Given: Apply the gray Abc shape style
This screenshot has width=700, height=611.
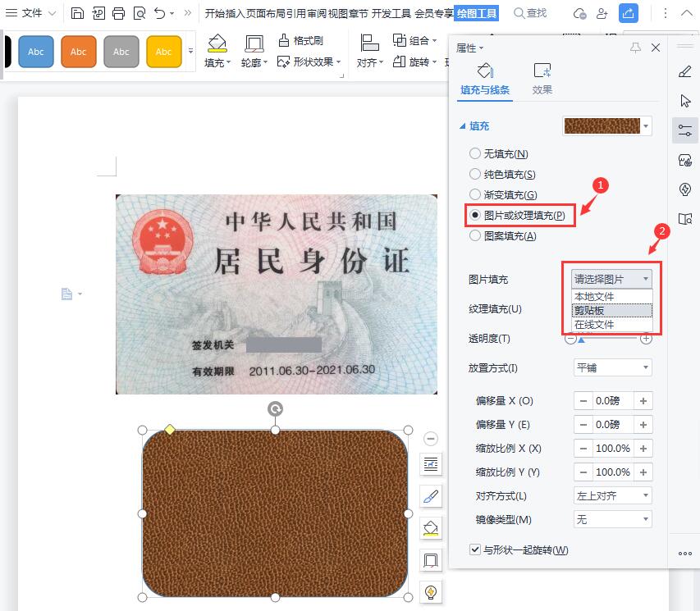Looking at the screenshot, I should tap(121, 52).
